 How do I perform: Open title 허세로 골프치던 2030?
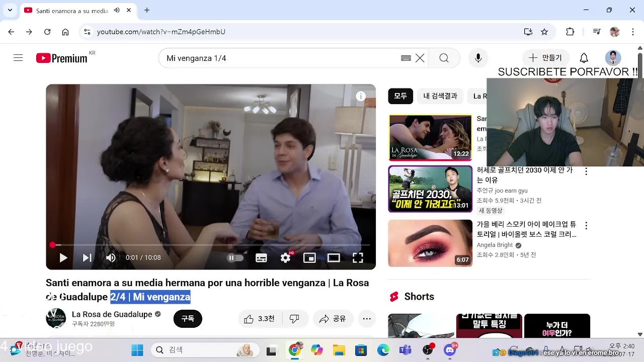pyautogui.click(x=525, y=175)
